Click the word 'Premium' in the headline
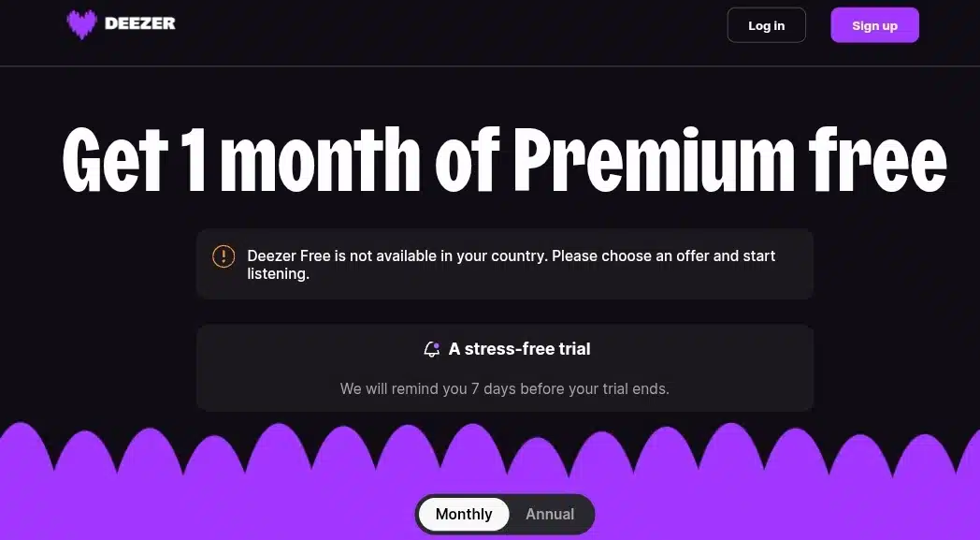 pyautogui.click(x=653, y=159)
